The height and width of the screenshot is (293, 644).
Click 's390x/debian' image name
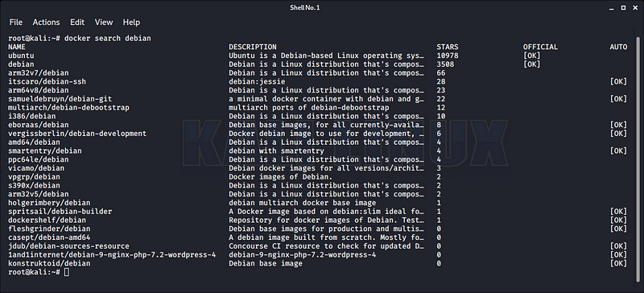point(34,185)
